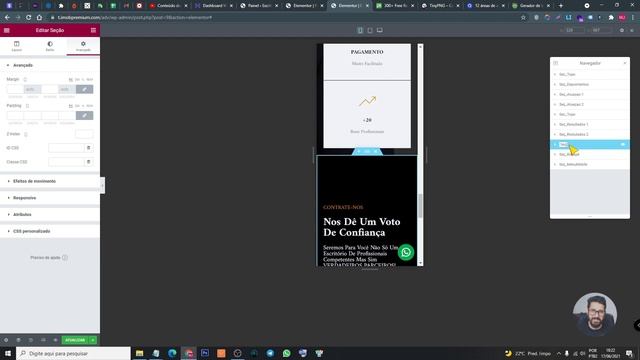640x360 pixels.
Task: Toggle linked values for Margin
Action: (x=84, y=89)
